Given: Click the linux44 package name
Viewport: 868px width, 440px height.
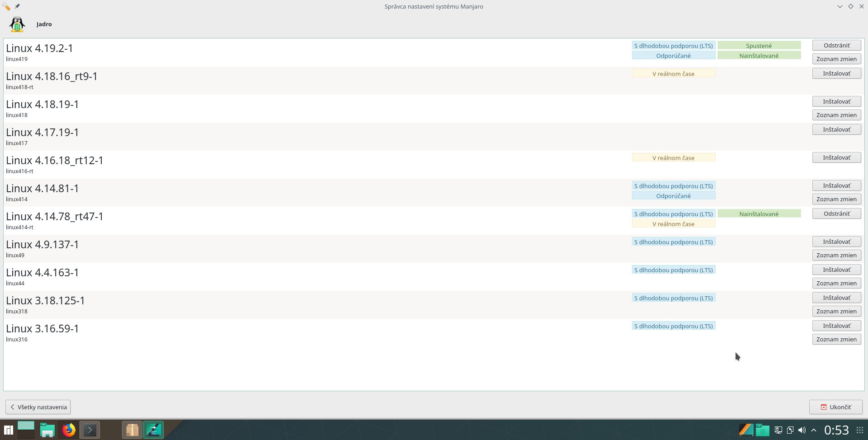Looking at the screenshot, I should tap(15, 283).
